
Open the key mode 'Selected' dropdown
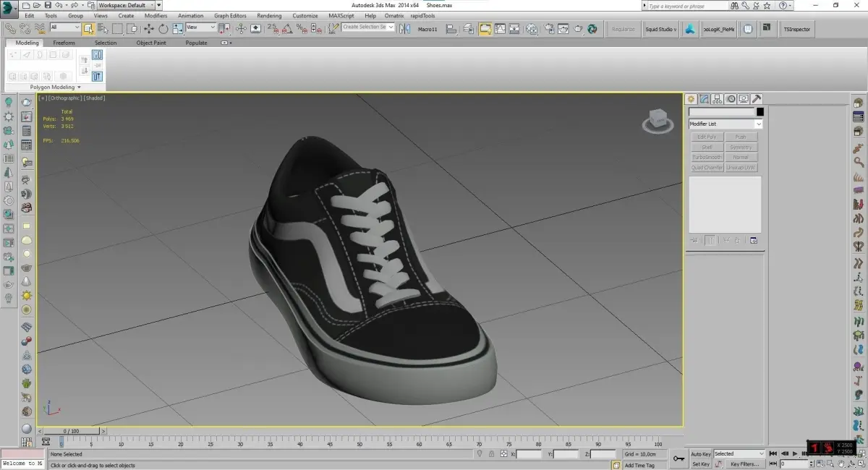(x=739, y=454)
